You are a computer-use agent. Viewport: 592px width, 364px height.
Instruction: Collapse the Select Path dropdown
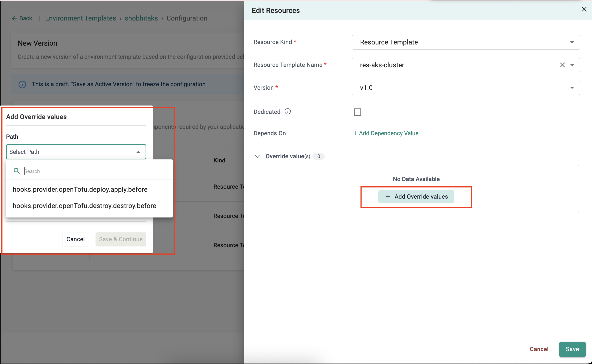point(138,152)
